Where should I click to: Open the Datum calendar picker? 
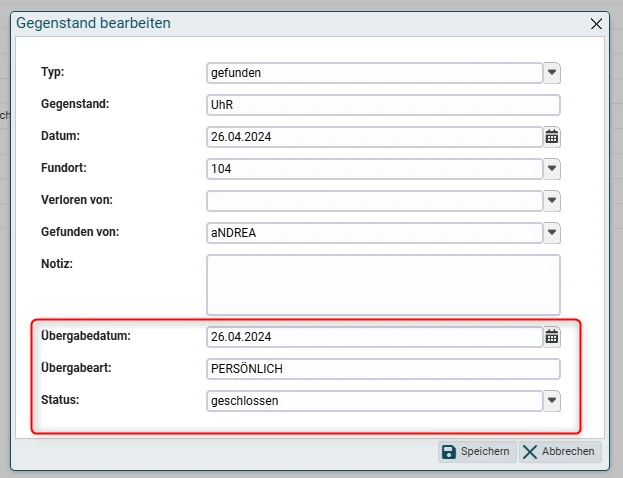pyautogui.click(x=551, y=137)
